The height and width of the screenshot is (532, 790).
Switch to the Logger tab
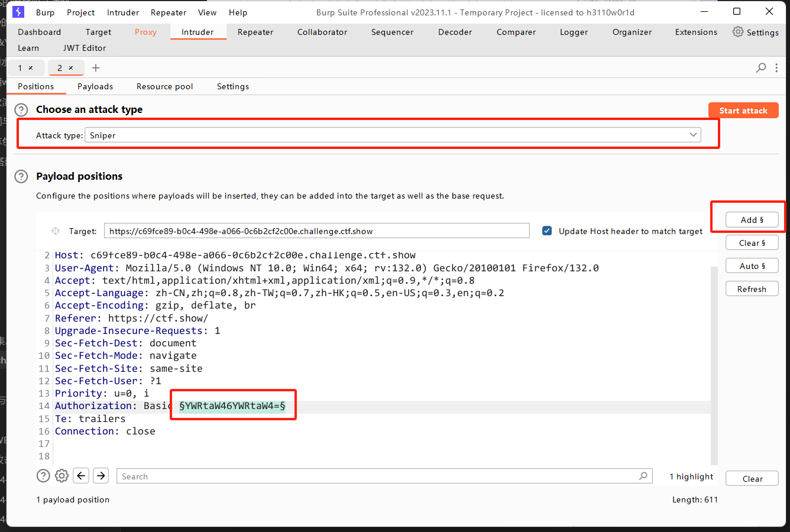(x=574, y=32)
